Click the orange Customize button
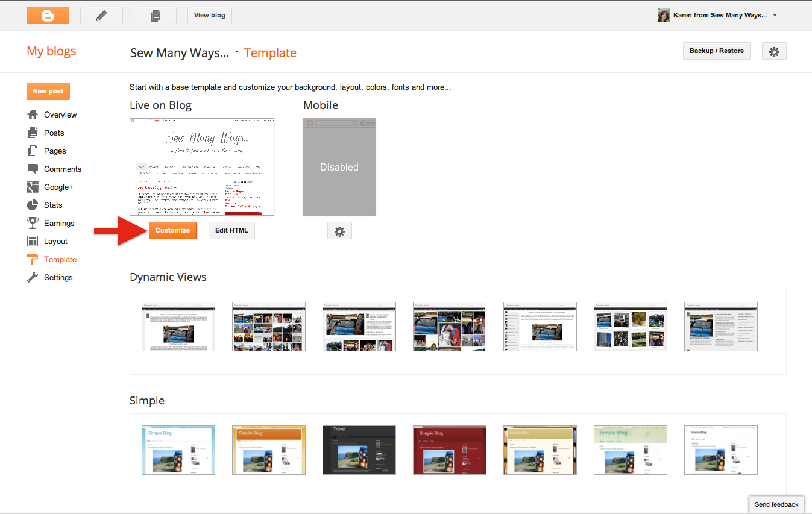This screenshot has width=812, height=514. point(172,230)
